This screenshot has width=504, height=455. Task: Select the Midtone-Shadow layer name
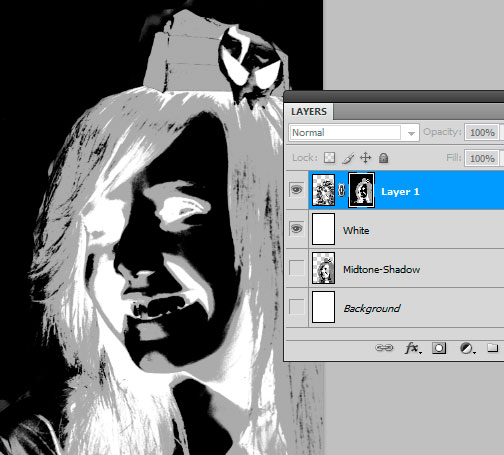pyautogui.click(x=381, y=269)
